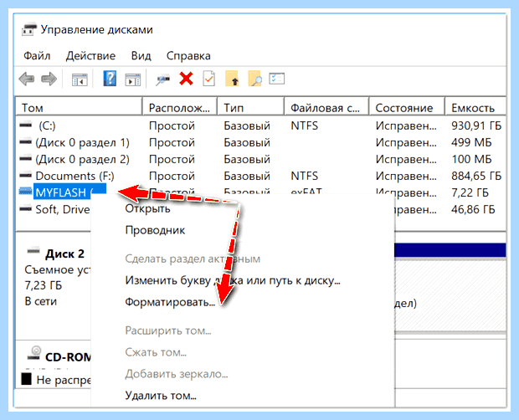Click the 884,65 ГБ capacity cell
This screenshot has height=420, width=519.
[x=476, y=176]
